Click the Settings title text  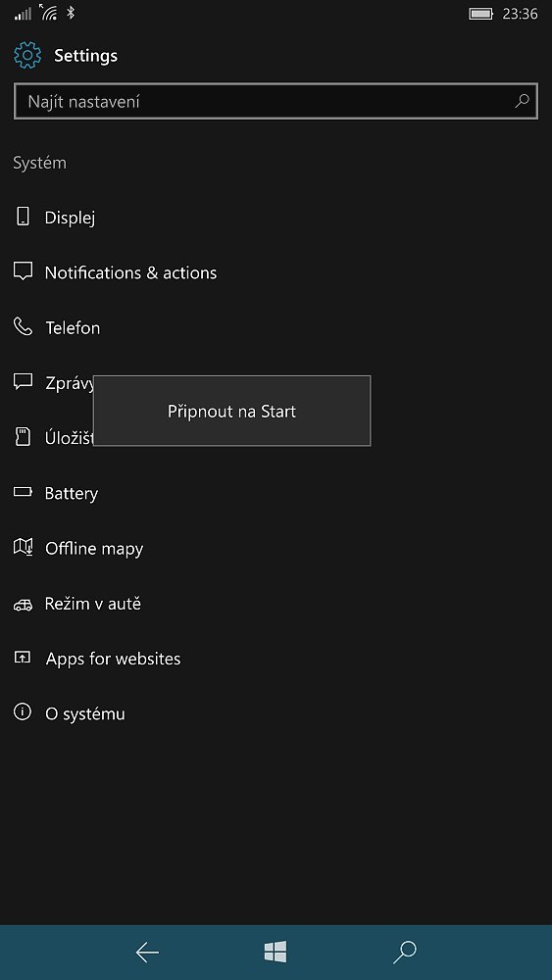[x=85, y=56]
